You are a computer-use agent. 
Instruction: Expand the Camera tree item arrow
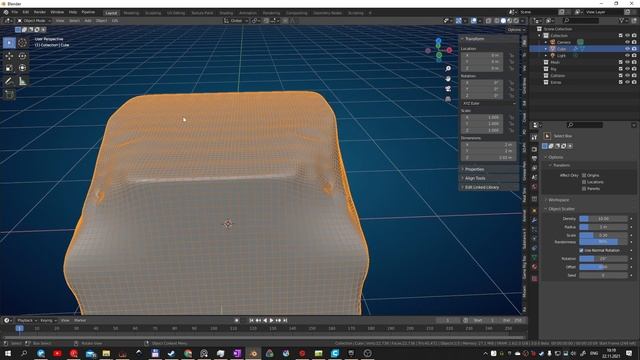(x=546, y=42)
